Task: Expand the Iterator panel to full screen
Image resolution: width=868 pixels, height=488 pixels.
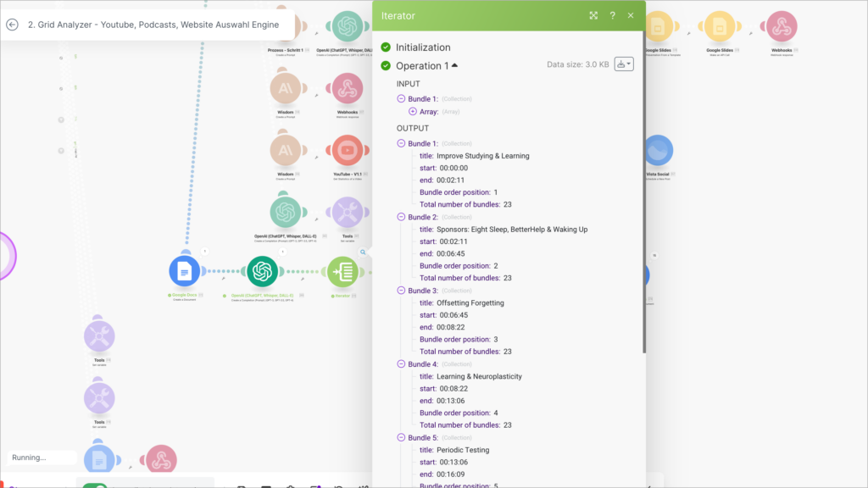Action: [x=593, y=15]
